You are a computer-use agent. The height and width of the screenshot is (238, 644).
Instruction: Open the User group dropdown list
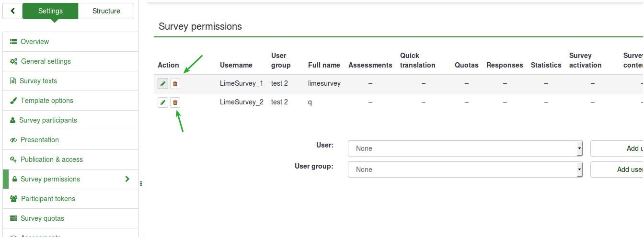(465, 170)
